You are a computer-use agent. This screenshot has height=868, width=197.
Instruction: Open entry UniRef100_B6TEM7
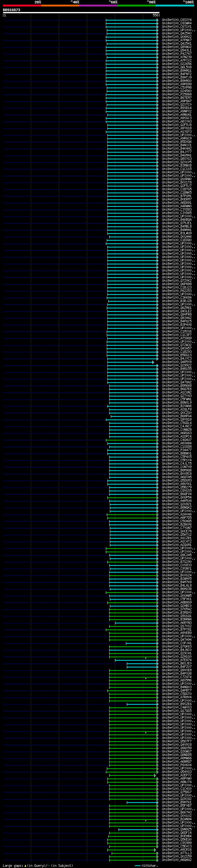(176, 98)
